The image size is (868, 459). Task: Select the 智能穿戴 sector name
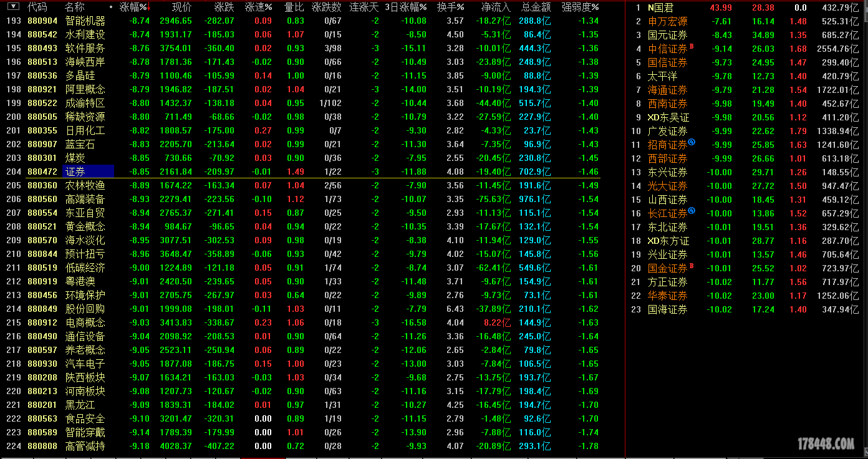tap(85, 432)
